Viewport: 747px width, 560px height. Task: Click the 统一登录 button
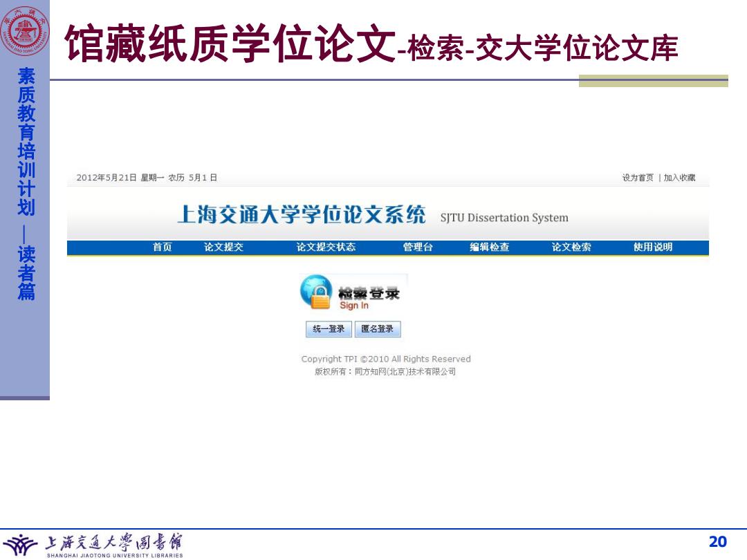[x=329, y=329]
